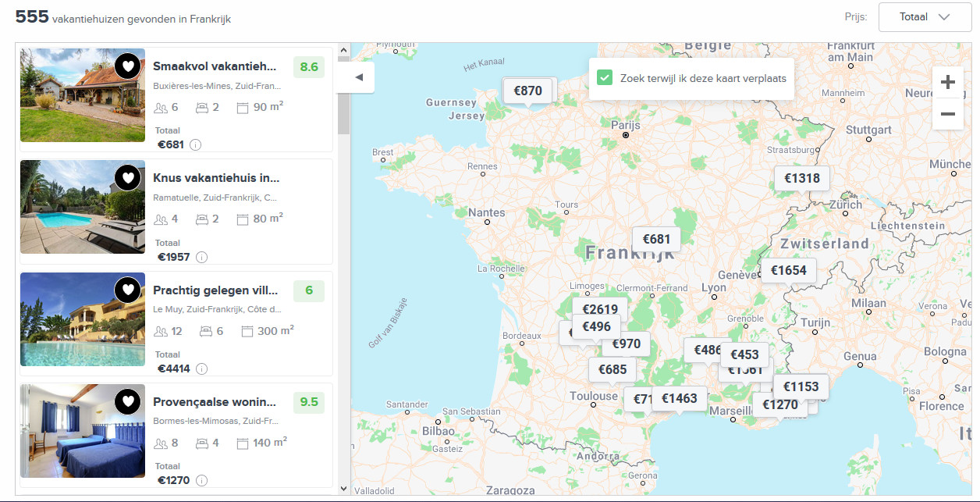Open Smaakvol vakantiehuis listing title

pos(215,66)
